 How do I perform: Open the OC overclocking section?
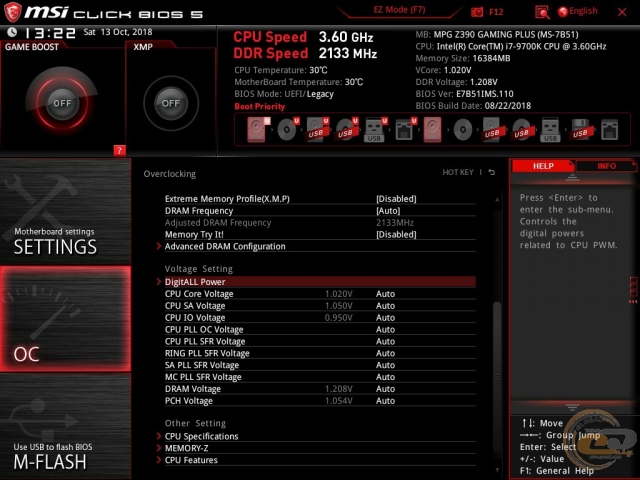coord(65,319)
